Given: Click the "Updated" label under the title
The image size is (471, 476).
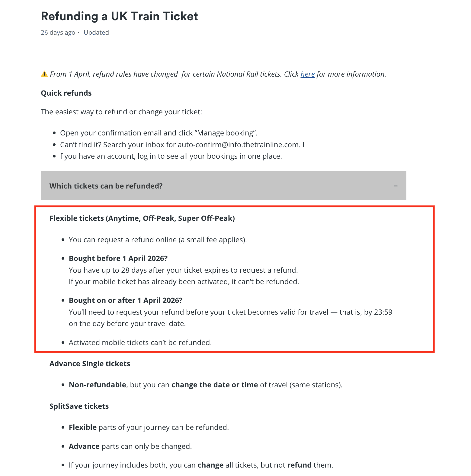Looking at the screenshot, I should tap(96, 33).
